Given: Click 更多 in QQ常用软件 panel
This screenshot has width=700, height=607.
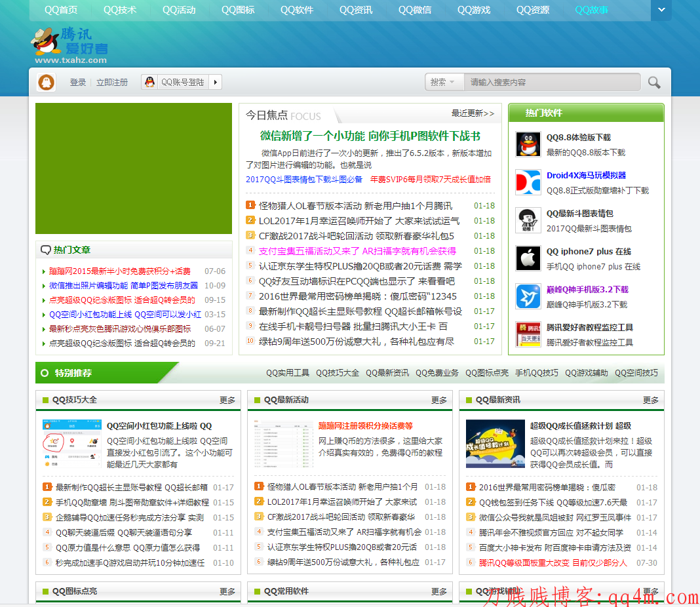Looking at the screenshot, I should pos(439,592).
